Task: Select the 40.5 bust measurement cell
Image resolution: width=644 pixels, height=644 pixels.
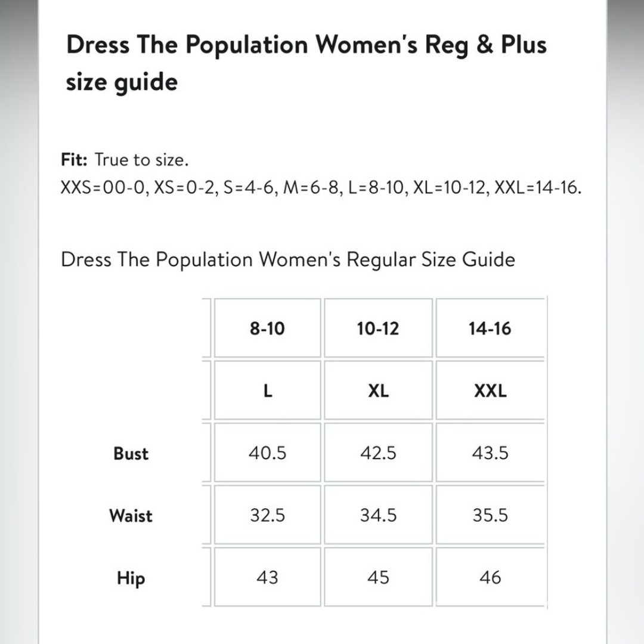Action: [x=267, y=453]
